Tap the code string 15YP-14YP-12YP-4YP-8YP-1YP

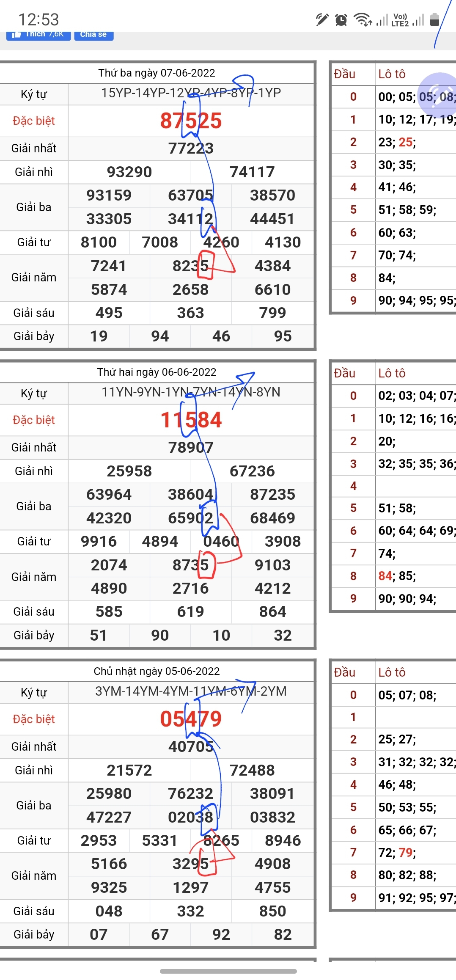point(191,93)
